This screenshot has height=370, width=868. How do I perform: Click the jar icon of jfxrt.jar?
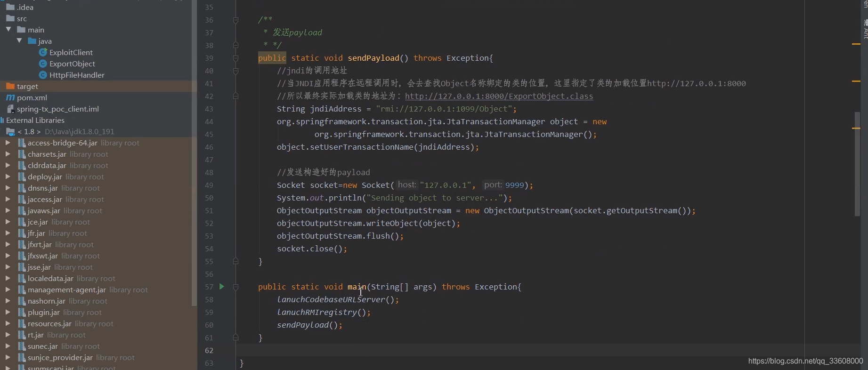click(x=22, y=244)
